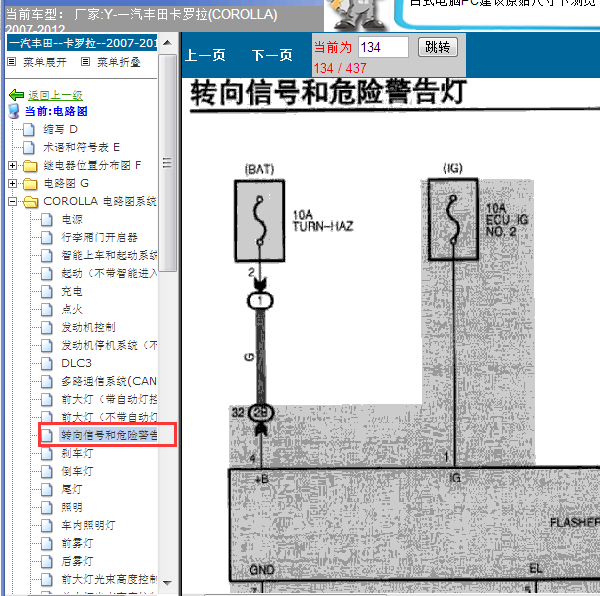This screenshot has height=596, width=600.
Task: Open 起动（不带智能进入 tree item
Action: (109, 274)
